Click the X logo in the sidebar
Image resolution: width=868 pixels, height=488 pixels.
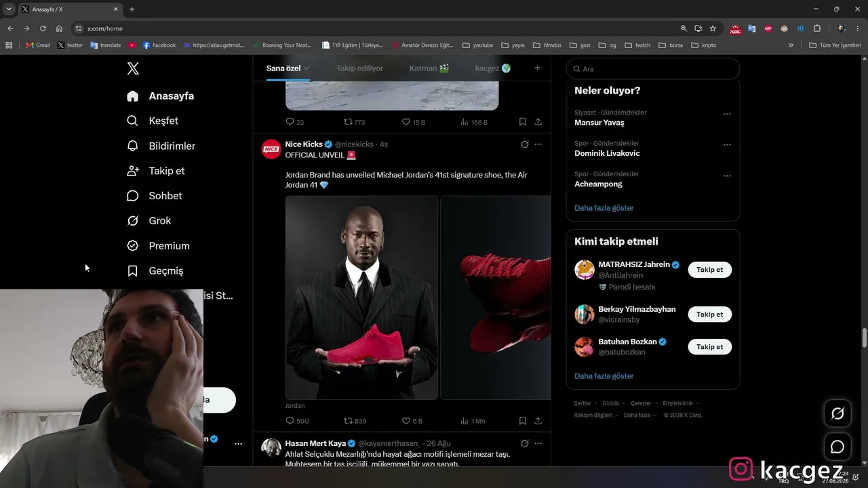tap(133, 68)
